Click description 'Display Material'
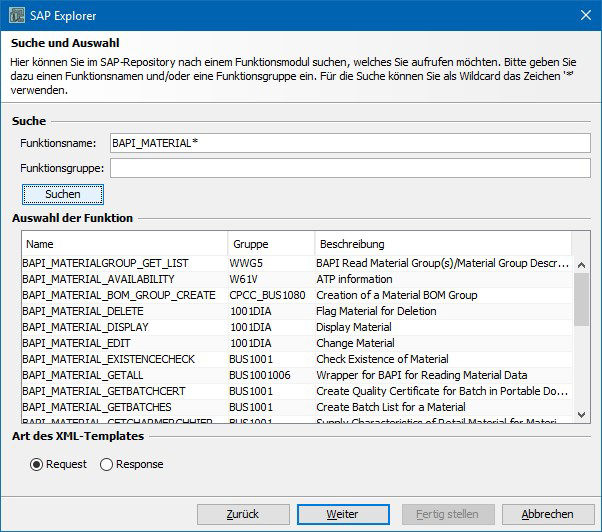Viewport: 602px width, 532px height. point(354,327)
